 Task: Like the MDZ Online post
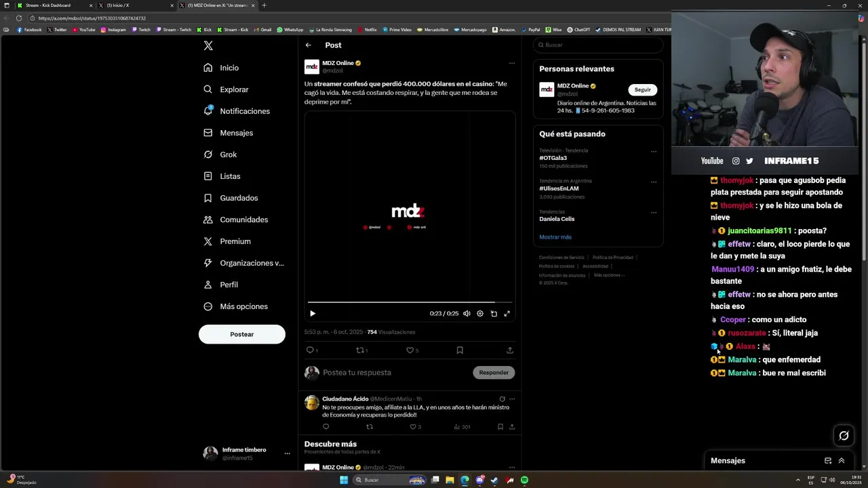tap(410, 350)
